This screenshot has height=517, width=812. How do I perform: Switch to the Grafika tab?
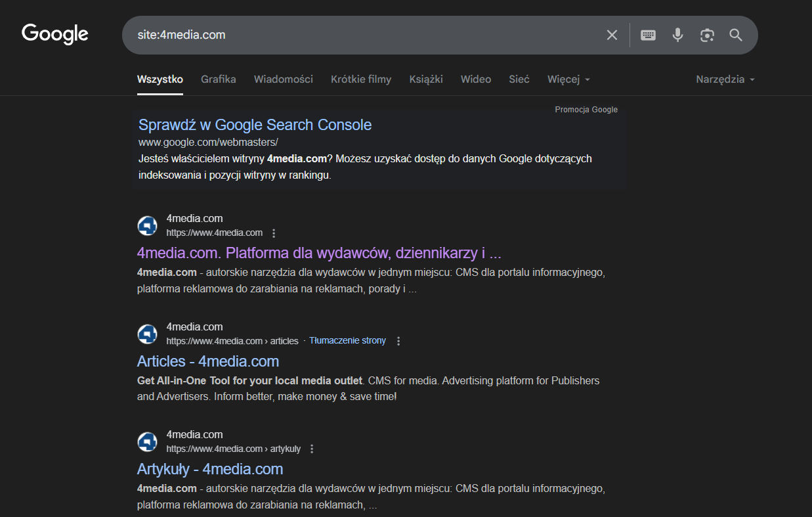[218, 79]
